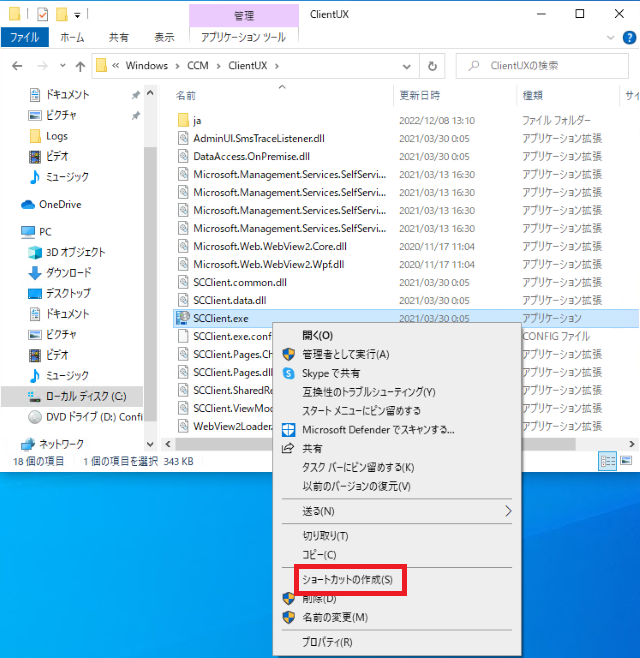Sort files by the 更新日時 column header
Screen dimensions: 640x658
click(420, 95)
